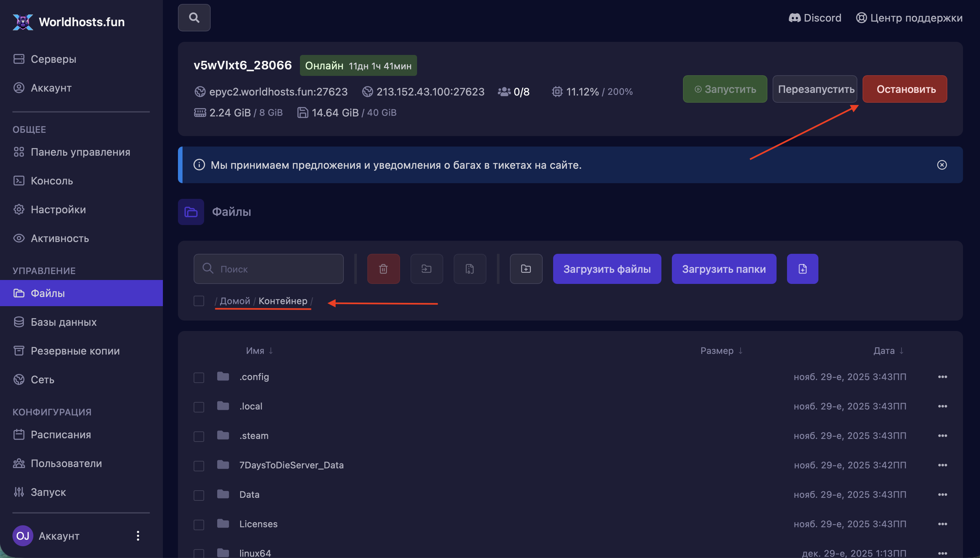This screenshot has width=980, height=558.
Task: Dismiss the blue info banner
Action: tap(942, 165)
